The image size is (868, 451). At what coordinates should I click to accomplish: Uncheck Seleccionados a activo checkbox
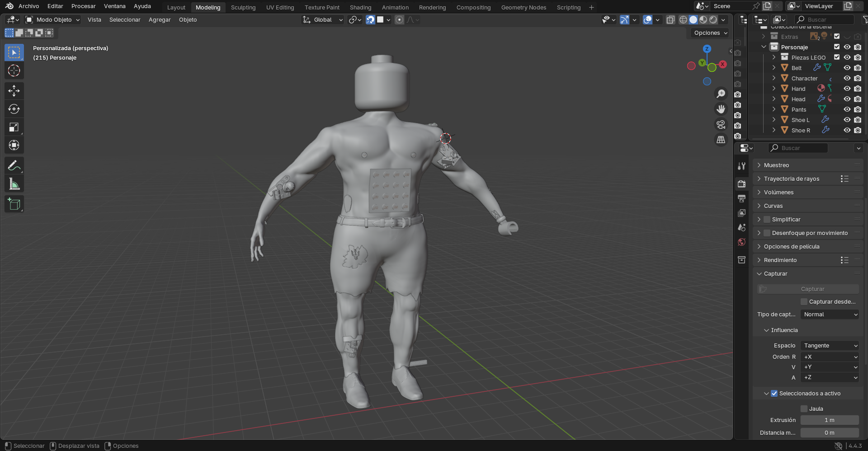coord(774,394)
